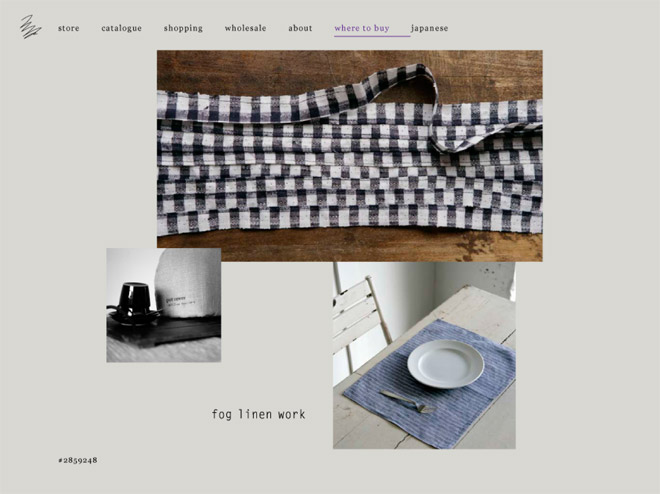Click the white plate in the photo
This screenshot has width=660, height=494.
[446, 364]
